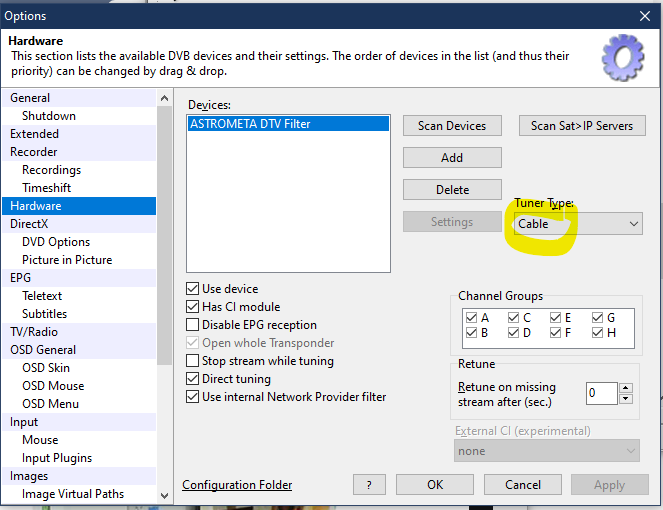Toggle channel group A checkbox
The image size is (663, 510).
pyautogui.click(x=471, y=318)
